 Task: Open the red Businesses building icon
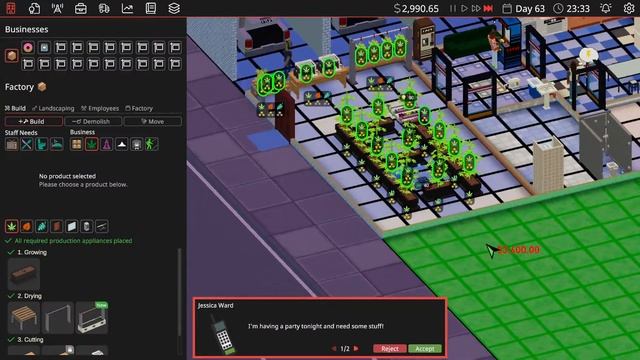(x=11, y=8)
